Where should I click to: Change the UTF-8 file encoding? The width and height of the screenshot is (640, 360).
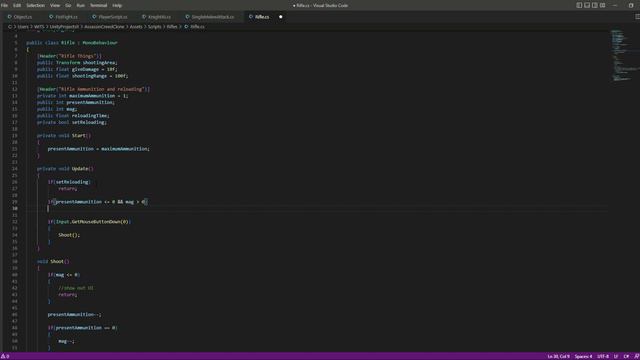click(x=603, y=356)
